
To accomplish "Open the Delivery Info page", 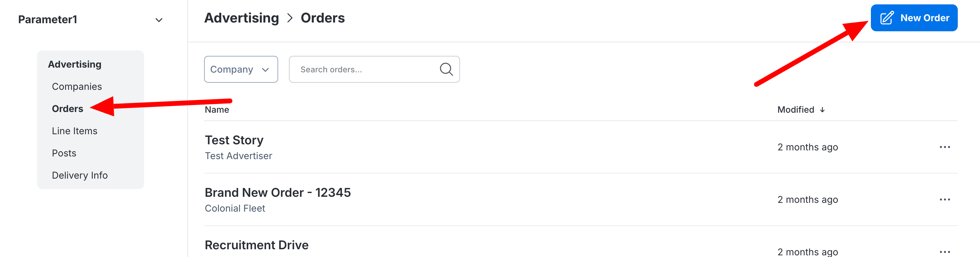I will (80, 175).
